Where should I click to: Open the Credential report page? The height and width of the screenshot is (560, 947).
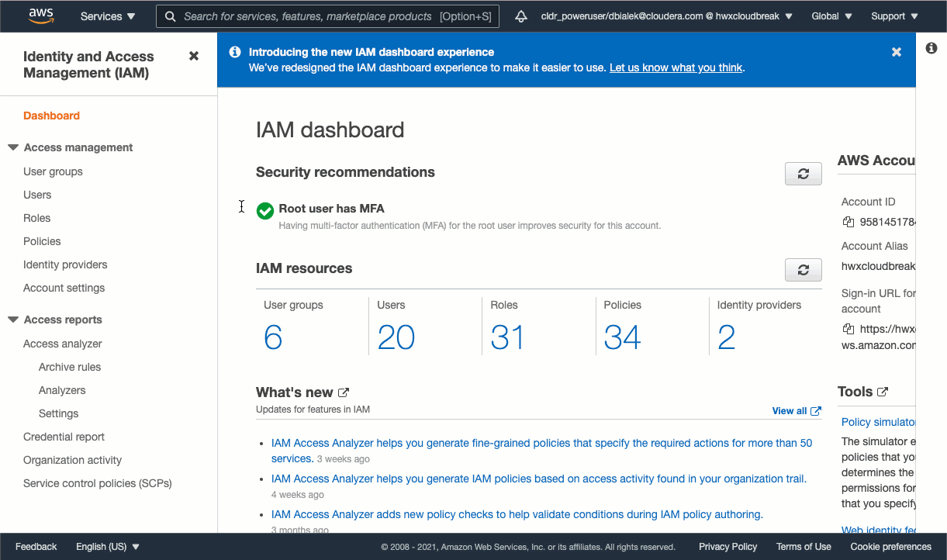pos(64,437)
